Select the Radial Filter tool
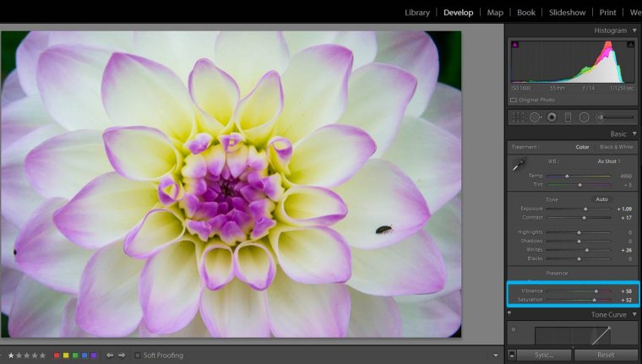Viewport: 642px width, 364px height. 585,117
